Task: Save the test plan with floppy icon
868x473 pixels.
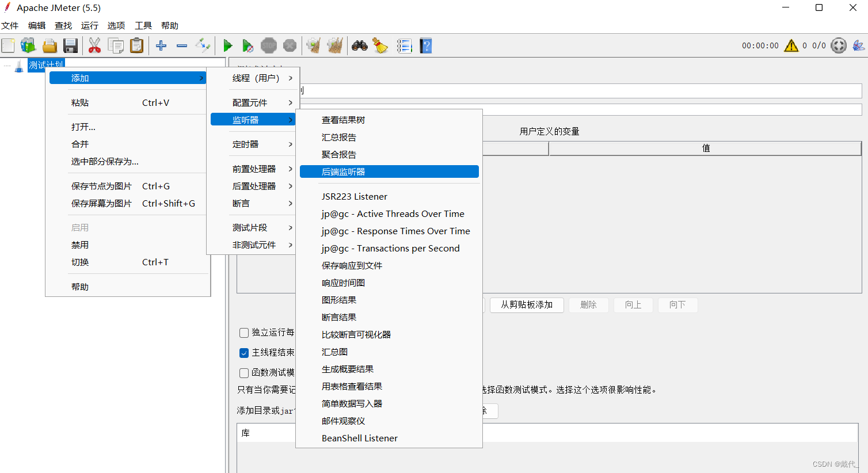Action: 70,45
